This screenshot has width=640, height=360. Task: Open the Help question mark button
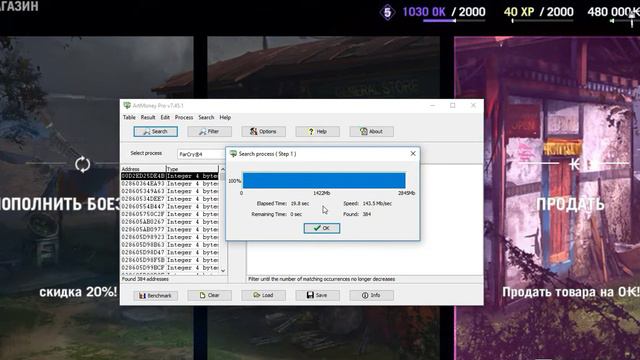pyautogui.click(x=318, y=131)
